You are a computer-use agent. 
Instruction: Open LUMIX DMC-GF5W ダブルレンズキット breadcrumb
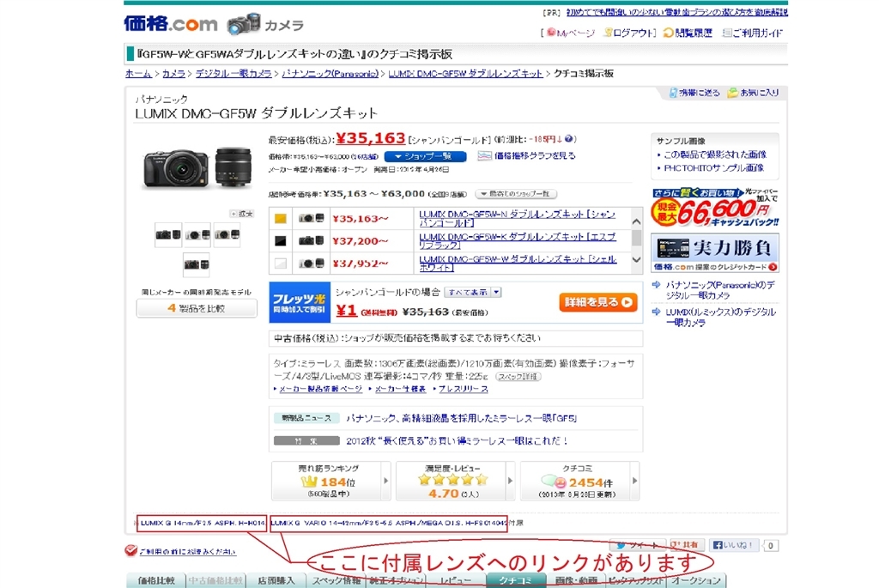click(465, 74)
